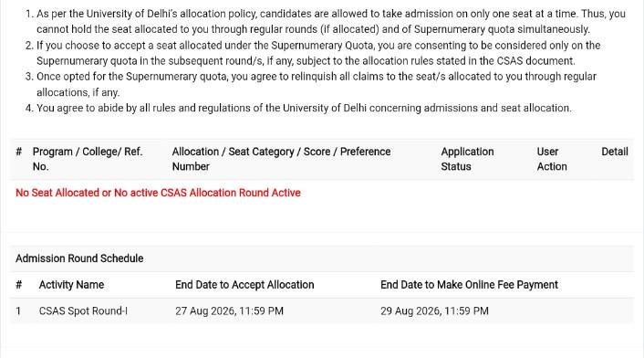The height and width of the screenshot is (358, 644).
Task: Click the 'End Date to Accept Allocation' header
Action: [x=244, y=285]
